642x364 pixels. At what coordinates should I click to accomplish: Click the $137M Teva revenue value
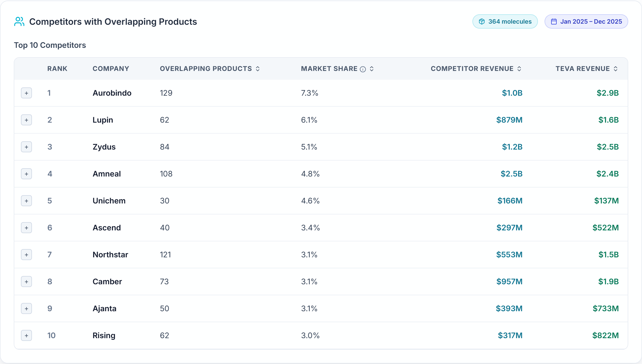click(x=606, y=201)
